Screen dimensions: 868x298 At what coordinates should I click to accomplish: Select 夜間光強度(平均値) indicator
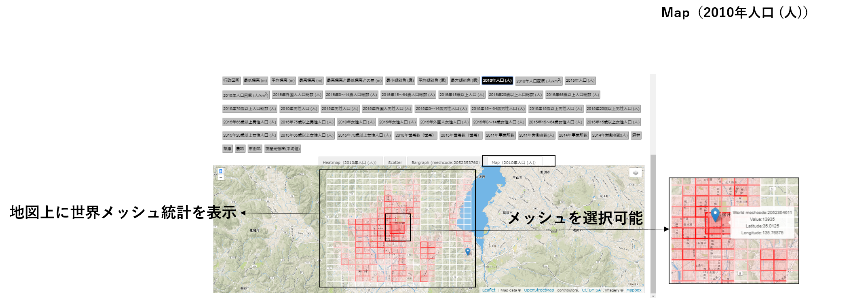click(283, 149)
